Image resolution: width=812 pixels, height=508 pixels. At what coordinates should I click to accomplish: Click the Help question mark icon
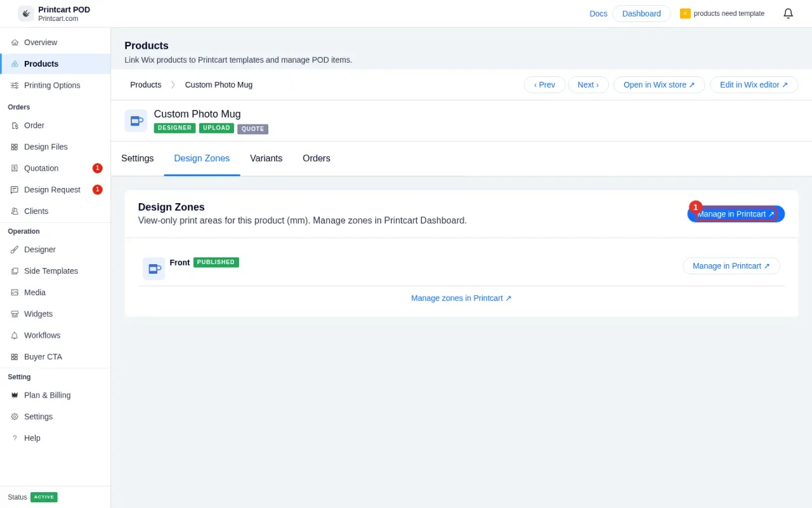tap(15, 438)
